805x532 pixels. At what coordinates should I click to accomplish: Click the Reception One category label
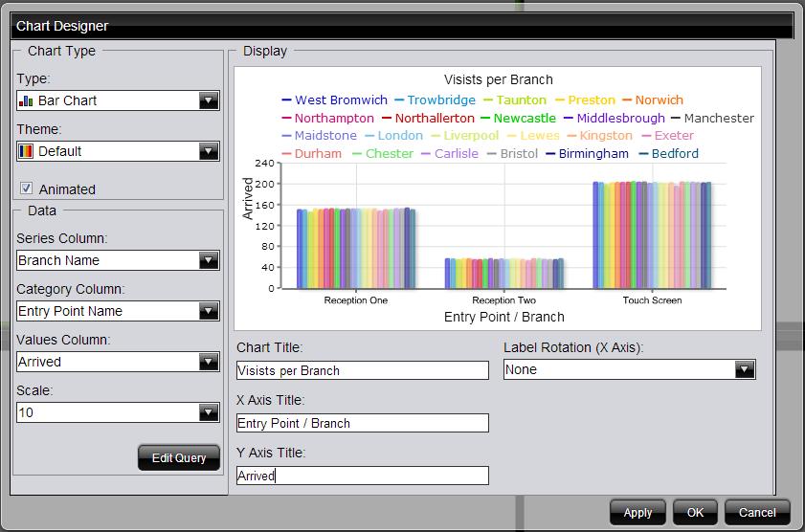[x=356, y=300]
